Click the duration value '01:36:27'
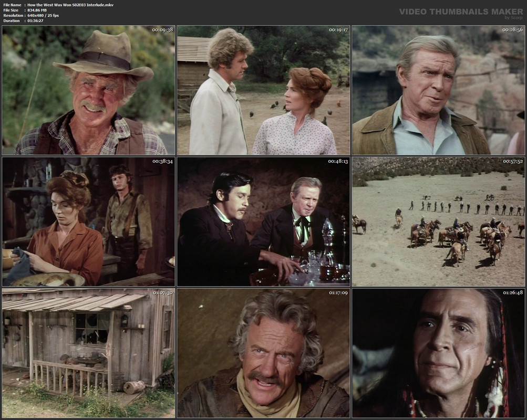The height and width of the screenshot is (420, 527). click(35, 21)
